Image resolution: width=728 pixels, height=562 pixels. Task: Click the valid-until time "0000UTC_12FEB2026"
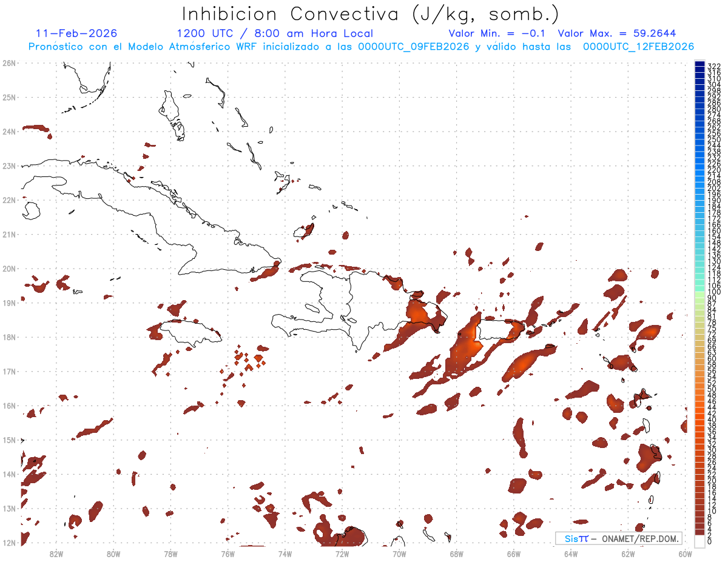pyautogui.click(x=638, y=47)
